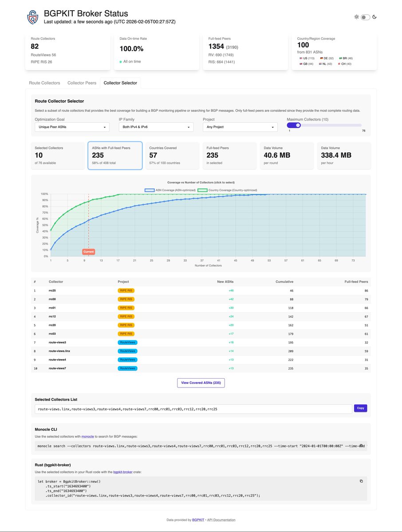The height and width of the screenshot is (532, 402).
Task: Click the route-views4 collector name
Action: point(58,360)
